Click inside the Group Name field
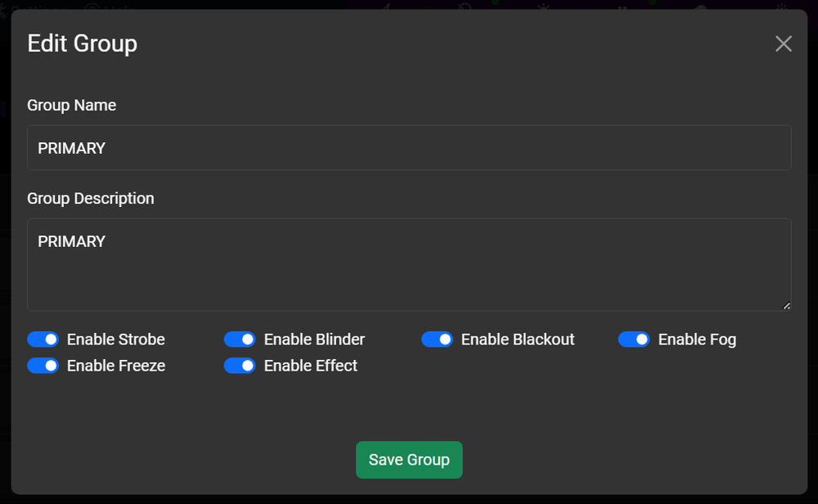The width and height of the screenshot is (818, 504). [409, 147]
